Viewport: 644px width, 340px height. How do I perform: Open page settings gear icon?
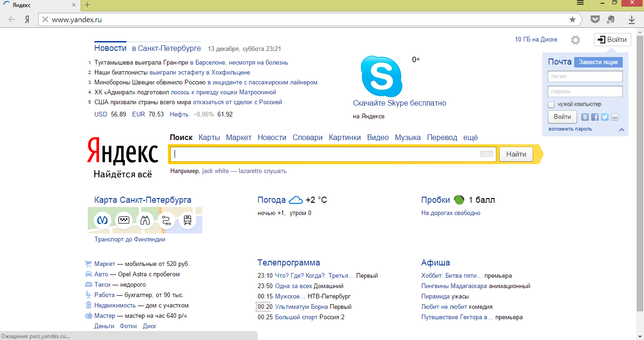[576, 40]
